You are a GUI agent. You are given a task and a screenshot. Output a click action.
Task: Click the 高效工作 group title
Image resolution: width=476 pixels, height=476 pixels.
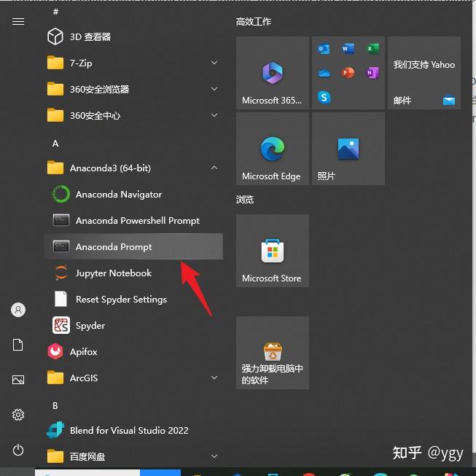coord(254,22)
